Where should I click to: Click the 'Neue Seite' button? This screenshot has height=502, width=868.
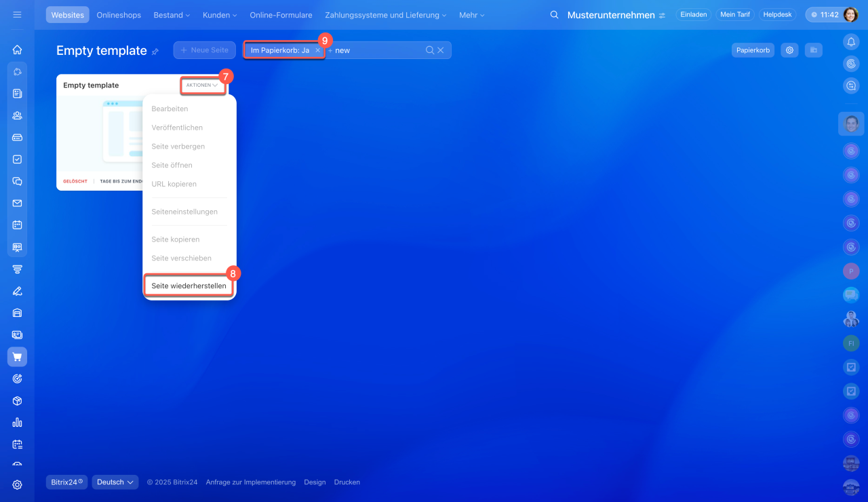[204, 50]
